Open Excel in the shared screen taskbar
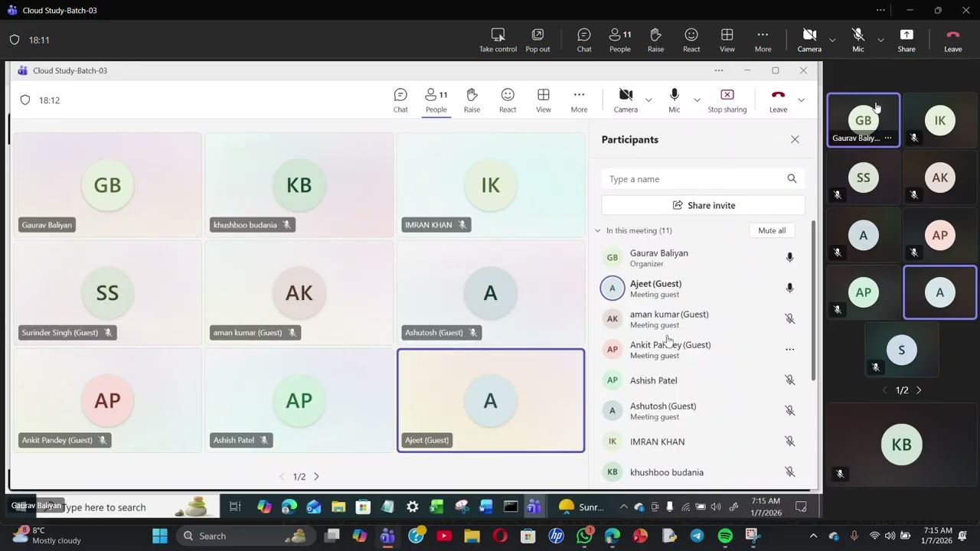 tap(436, 507)
